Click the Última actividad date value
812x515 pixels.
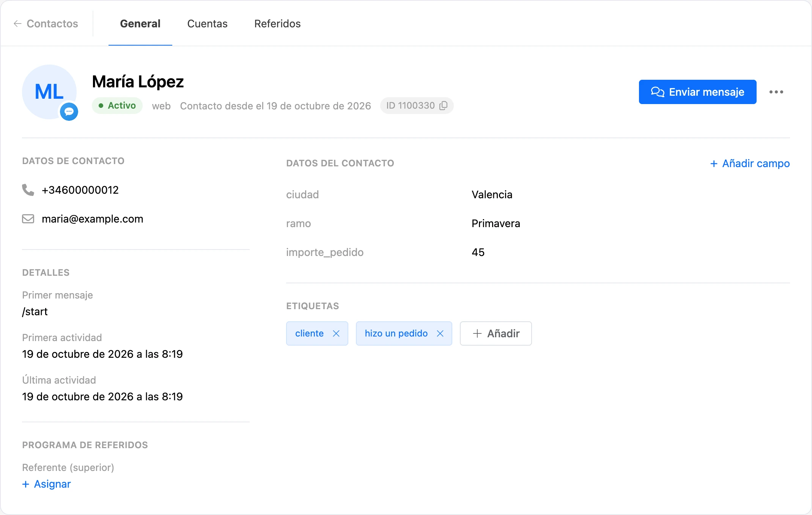point(102,397)
